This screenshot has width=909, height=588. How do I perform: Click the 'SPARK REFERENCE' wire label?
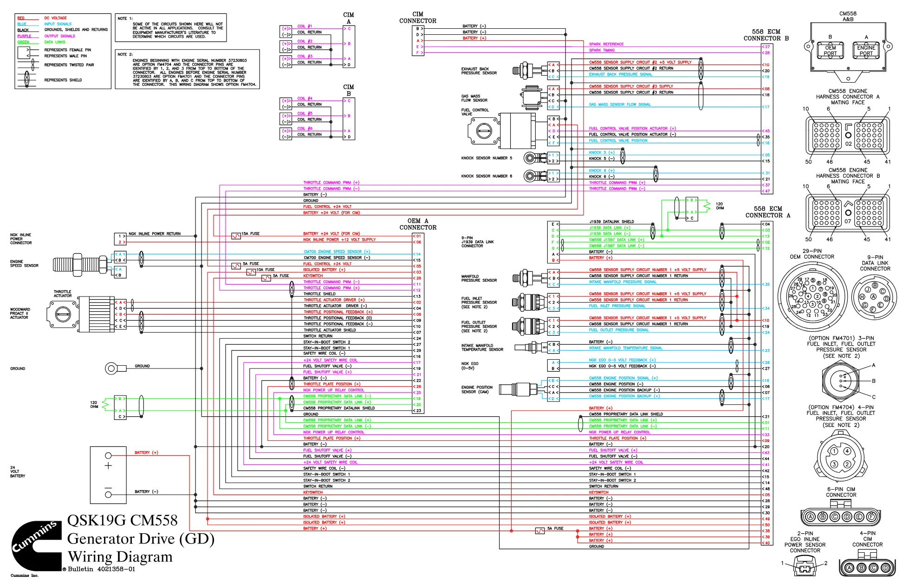(x=606, y=44)
